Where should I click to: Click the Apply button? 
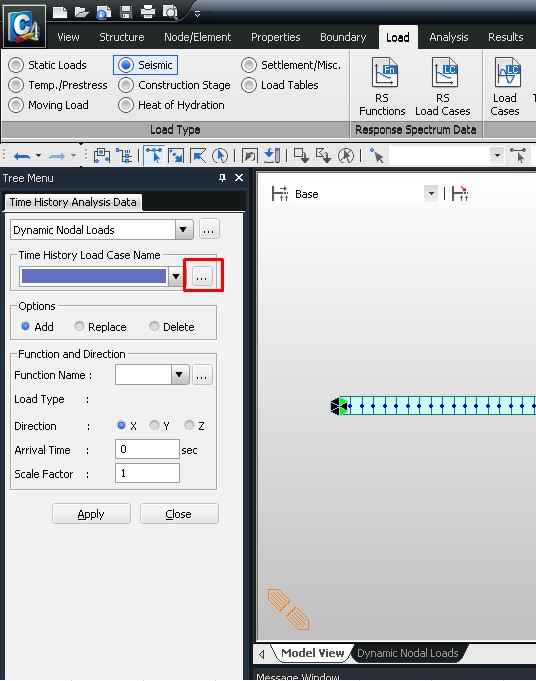click(x=91, y=514)
